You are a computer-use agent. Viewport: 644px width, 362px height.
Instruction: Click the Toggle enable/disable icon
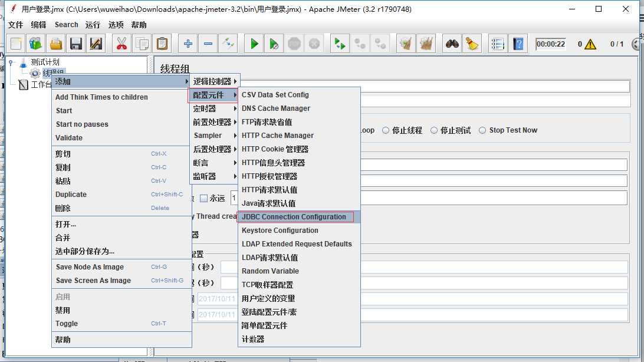click(228, 44)
